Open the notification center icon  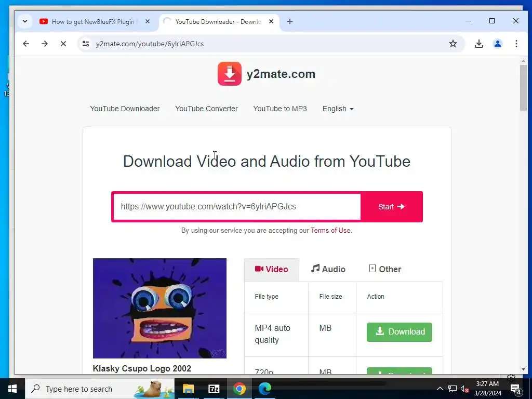[x=516, y=389]
